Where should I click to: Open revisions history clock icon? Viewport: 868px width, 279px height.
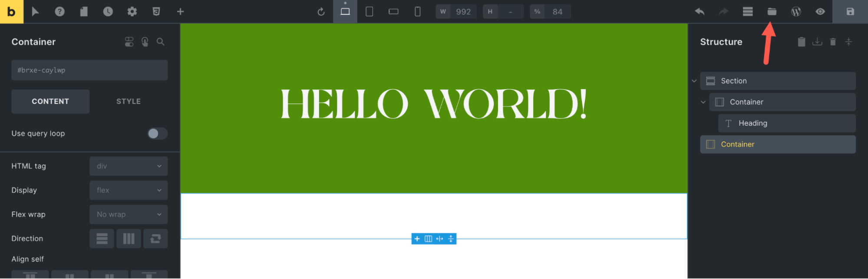[108, 12]
